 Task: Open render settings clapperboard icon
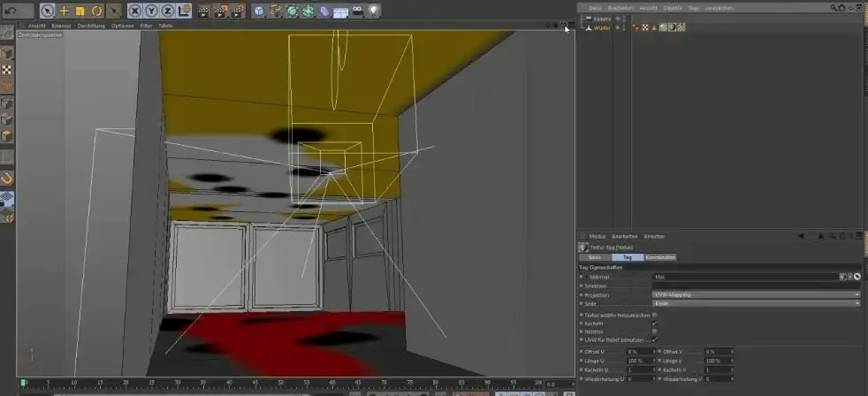[x=238, y=11]
